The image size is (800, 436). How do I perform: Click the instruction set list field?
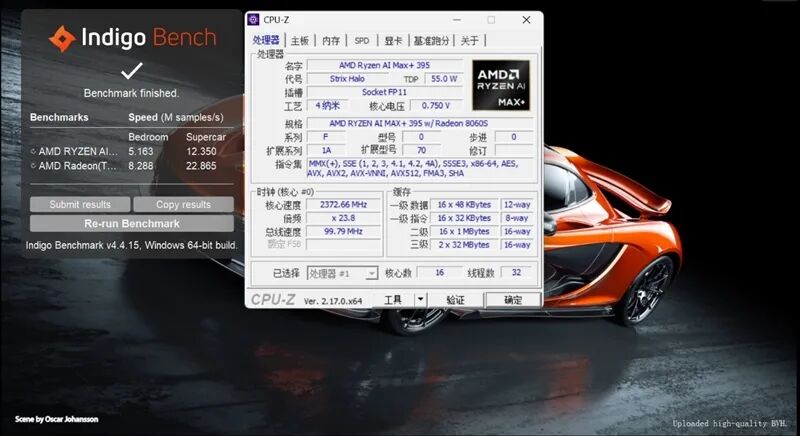tap(420, 169)
